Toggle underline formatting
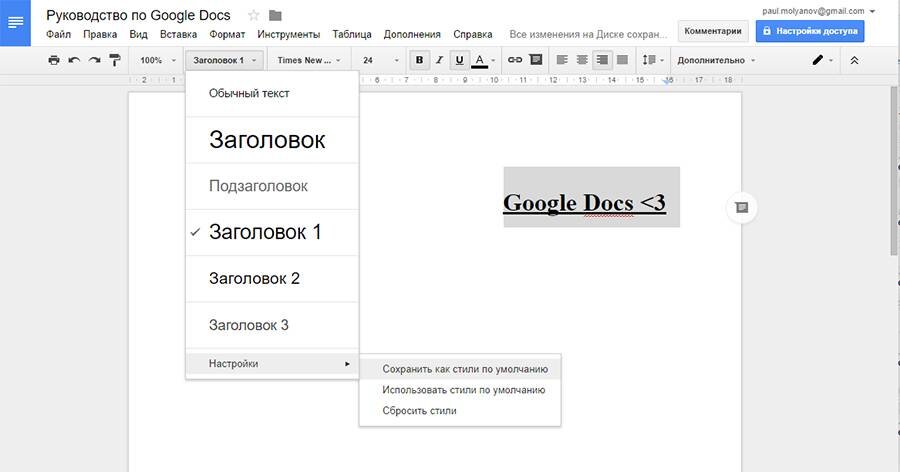This screenshot has height=472, width=900. tap(459, 60)
